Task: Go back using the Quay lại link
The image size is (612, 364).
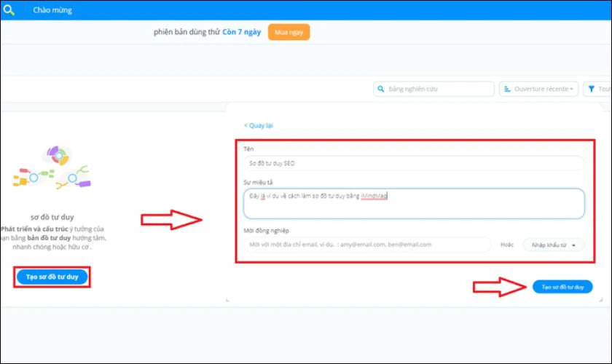Action: (x=259, y=125)
